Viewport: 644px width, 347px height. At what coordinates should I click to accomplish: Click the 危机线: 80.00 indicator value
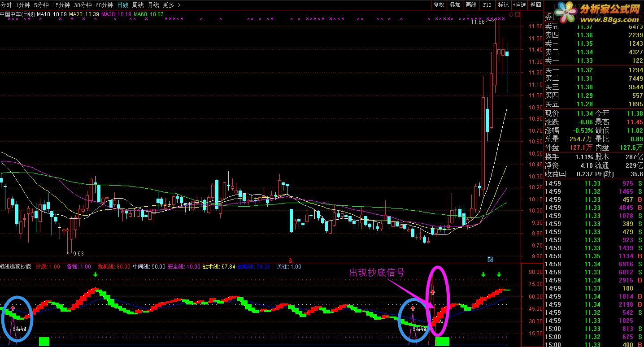pos(114,267)
